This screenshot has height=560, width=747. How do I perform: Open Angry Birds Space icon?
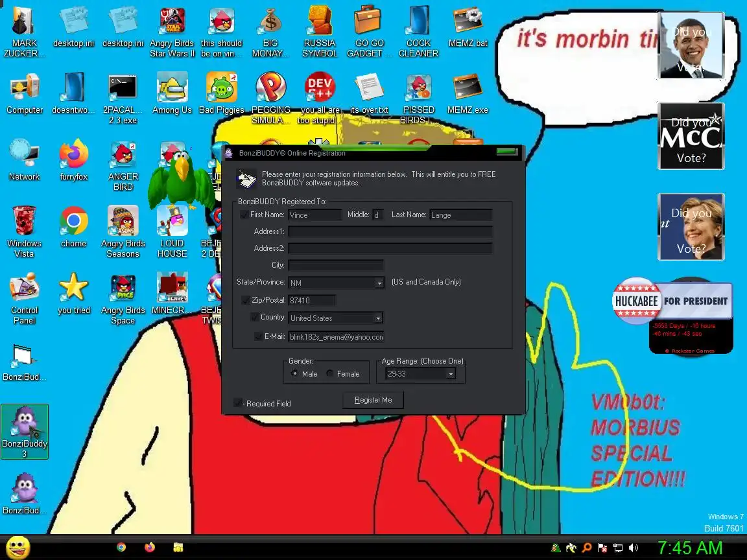123,299
